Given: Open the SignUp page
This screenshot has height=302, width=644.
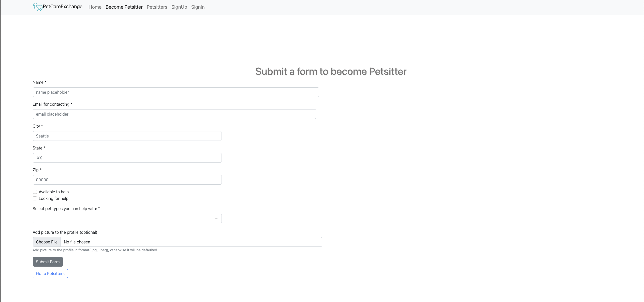Looking at the screenshot, I should click(x=179, y=7).
